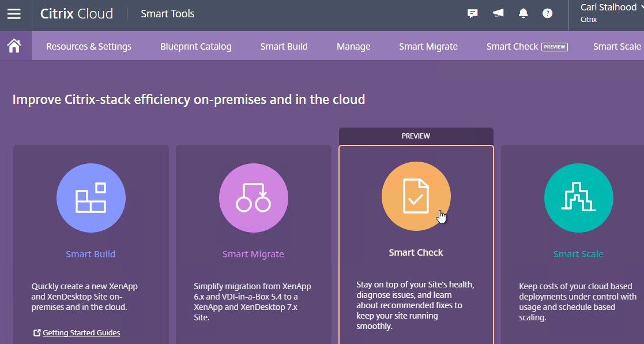The width and height of the screenshot is (644, 344).
Task: Click the 'Simplify migration from XenApp' description
Action: [x=253, y=302]
